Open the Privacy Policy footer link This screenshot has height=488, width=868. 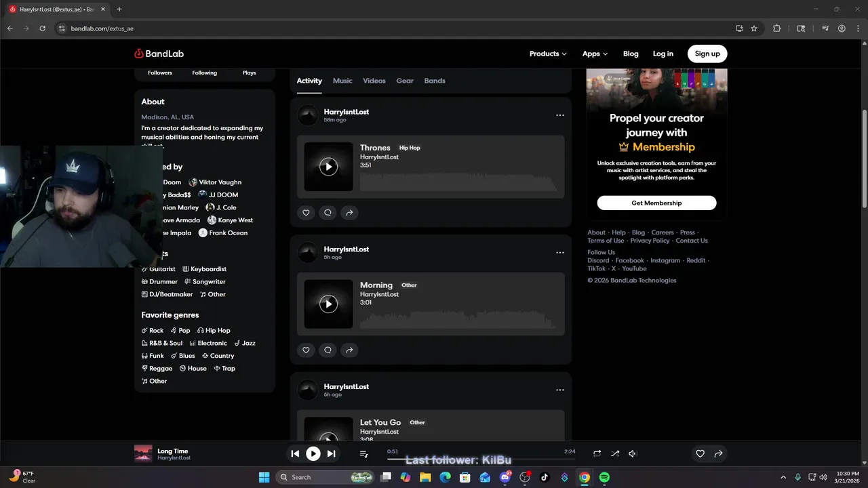coord(650,241)
